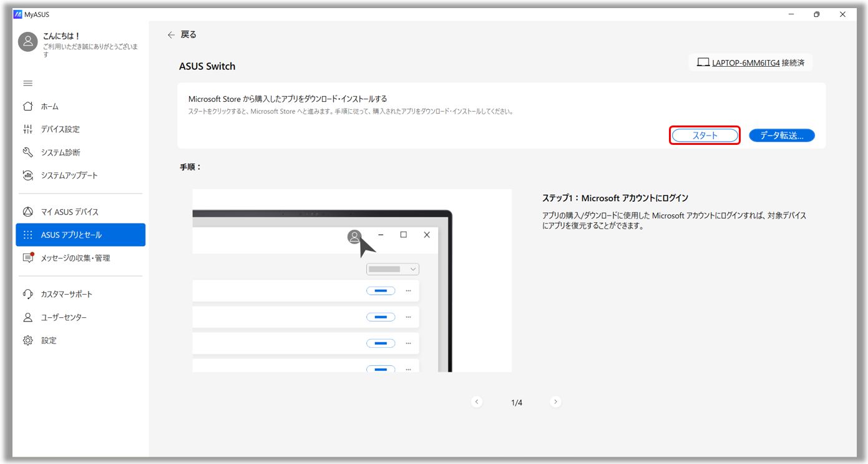Click the 設定 gear icon
Viewport: 868px width, 464px height.
coord(27,340)
